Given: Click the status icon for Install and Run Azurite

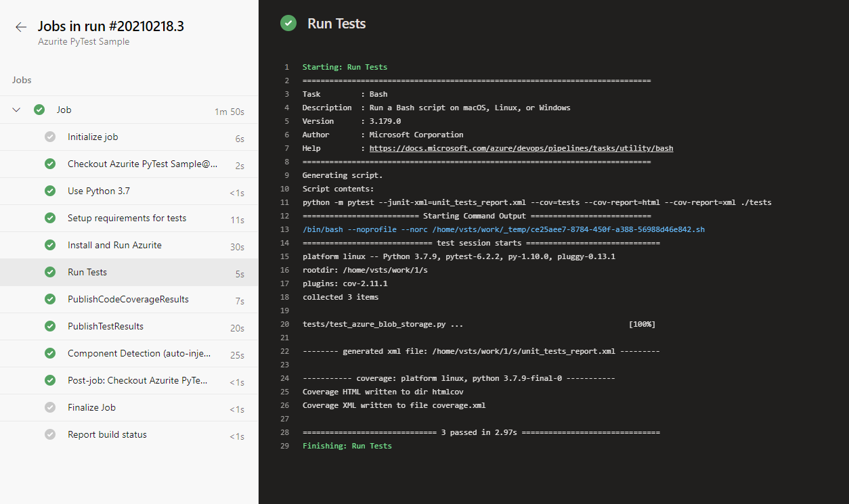Looking at the screenshot, I should [x=50, y=245].
